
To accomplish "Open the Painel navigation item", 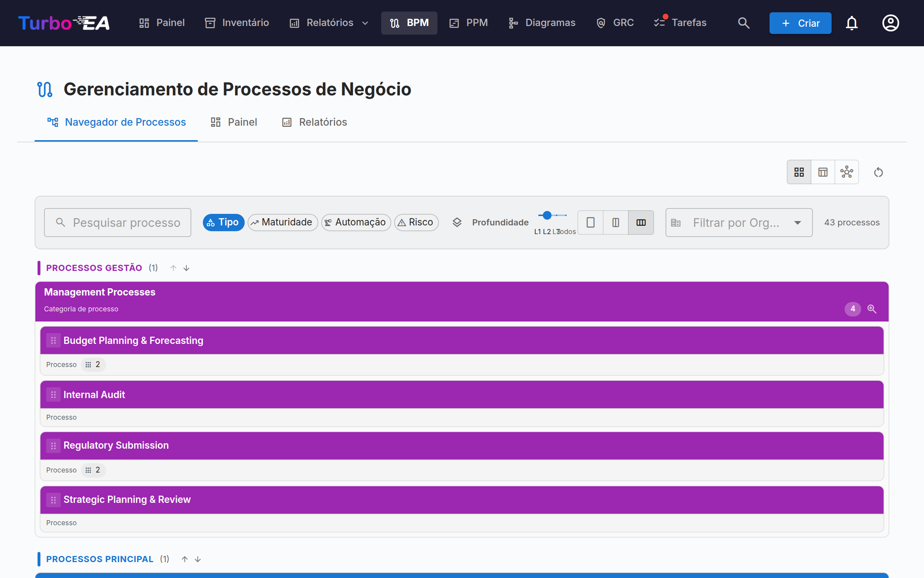I will tap(162, 23).
